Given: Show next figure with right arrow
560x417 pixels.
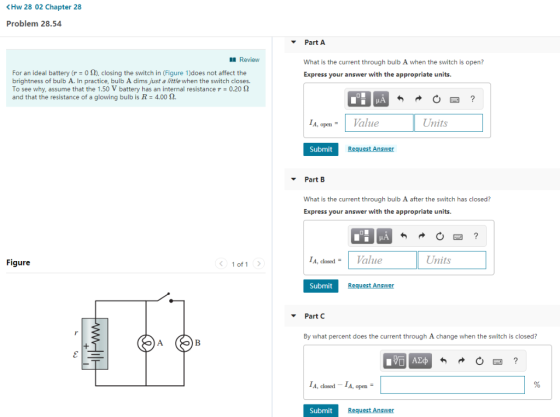Looking at the screenshot, I should pos(259,264).
